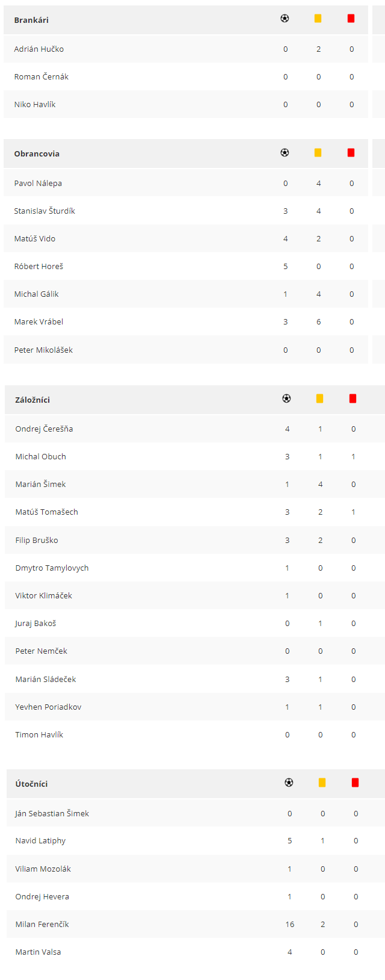
Task: Click the red card icon in Brankári header
Action: (x=351, y=19)
